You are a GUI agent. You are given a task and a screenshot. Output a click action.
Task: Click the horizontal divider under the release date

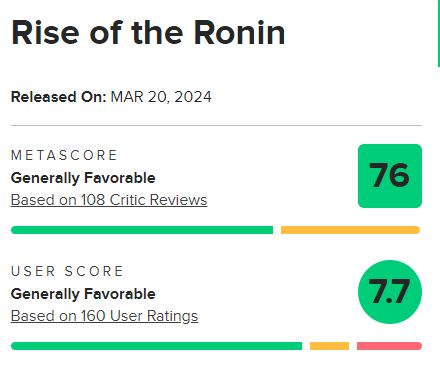(x=216, y=126)
